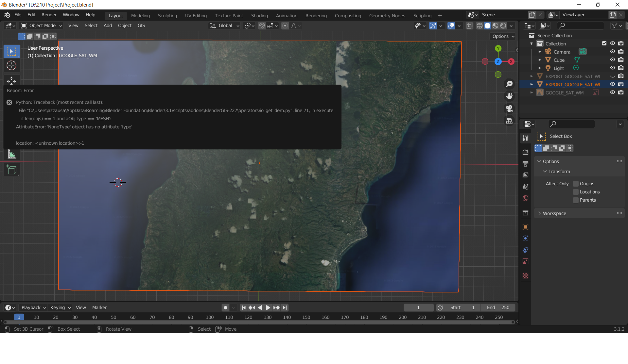
Task: Open the Object Mode dropdown
Action: pyautogui.click(x=41, y=25)
